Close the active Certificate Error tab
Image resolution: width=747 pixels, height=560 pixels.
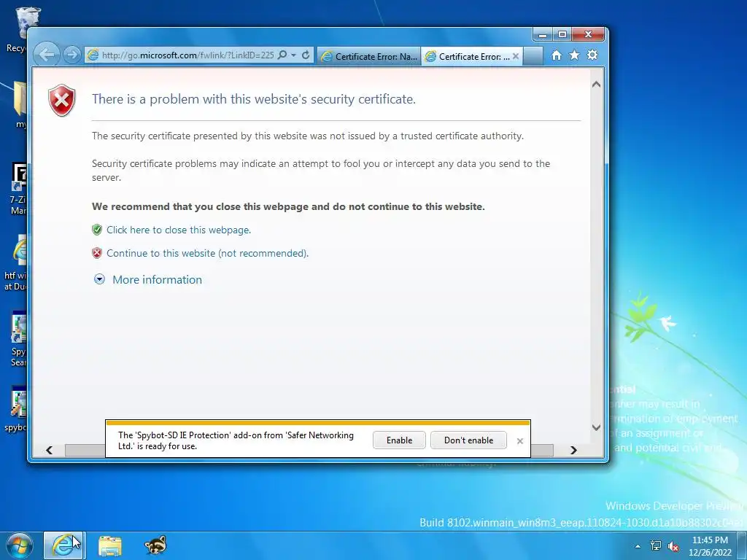pyautogui.click(x=516, y=56)
